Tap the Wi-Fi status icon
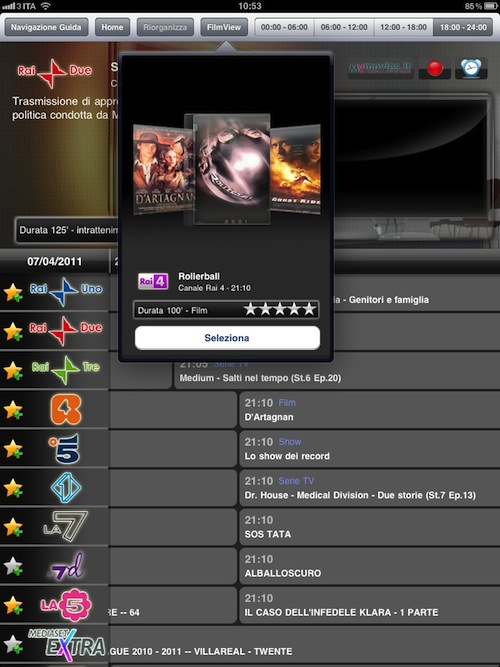This screenshot has width=500, height=667. coord(46,6)
